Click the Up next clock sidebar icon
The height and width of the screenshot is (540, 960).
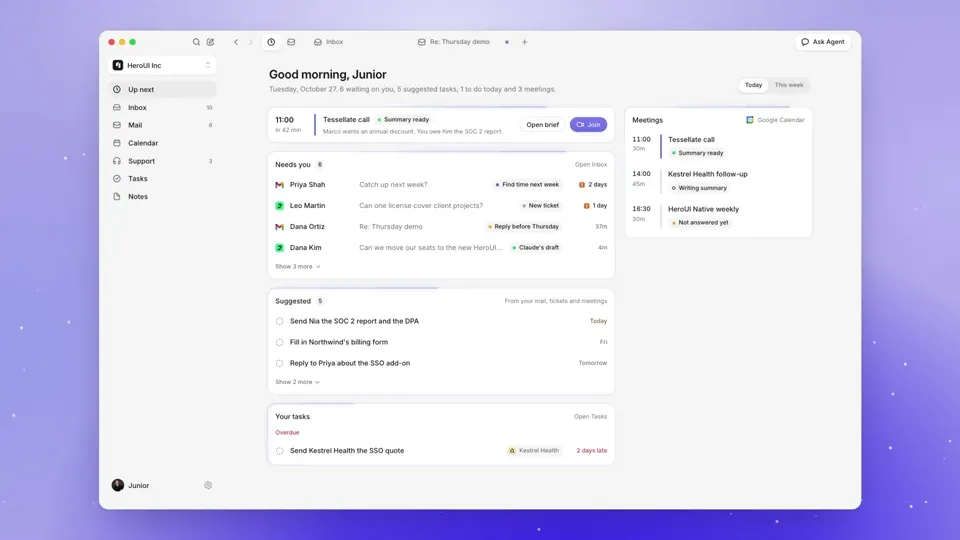[117, 89]
